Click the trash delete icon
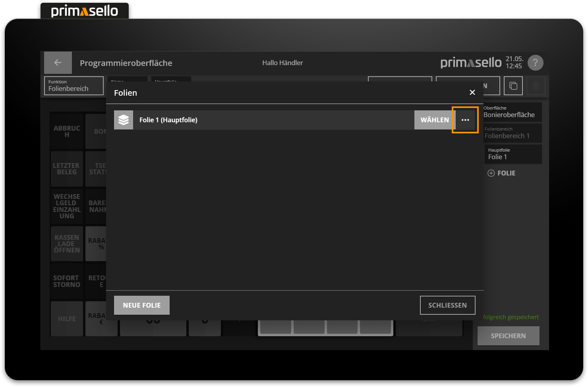The image size is (588, 387). click(536, 85)
